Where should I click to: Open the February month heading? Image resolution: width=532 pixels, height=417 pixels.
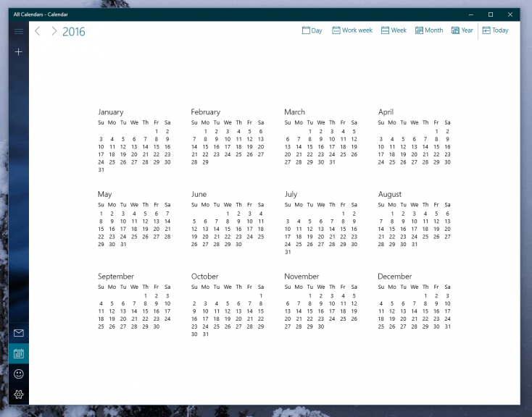tap(206, 112)
